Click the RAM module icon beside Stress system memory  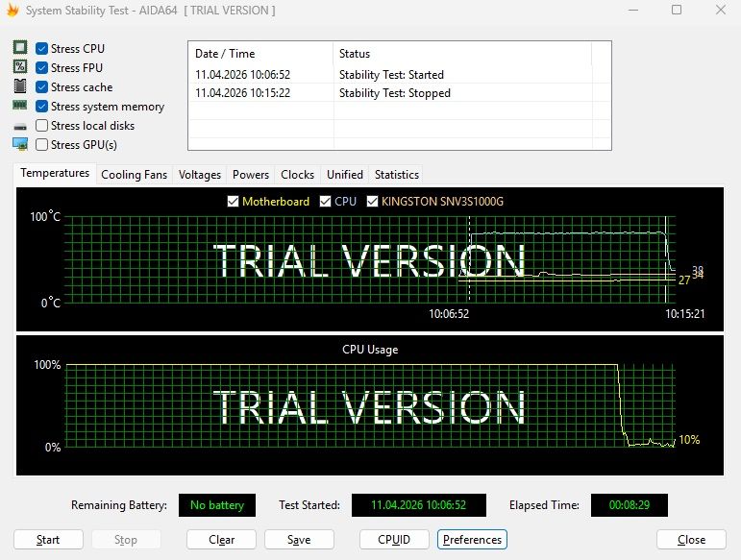[x=20, y=106]
